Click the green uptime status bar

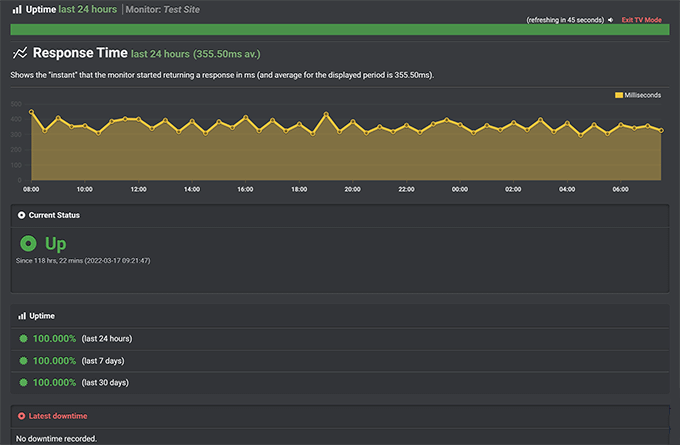coord(340,30)
